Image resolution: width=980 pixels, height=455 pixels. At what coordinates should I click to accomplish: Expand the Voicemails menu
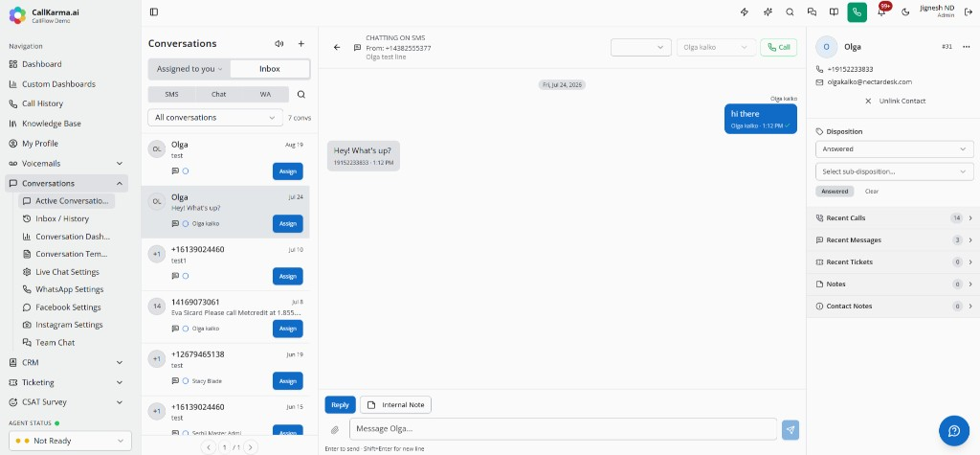pos(66,164)
